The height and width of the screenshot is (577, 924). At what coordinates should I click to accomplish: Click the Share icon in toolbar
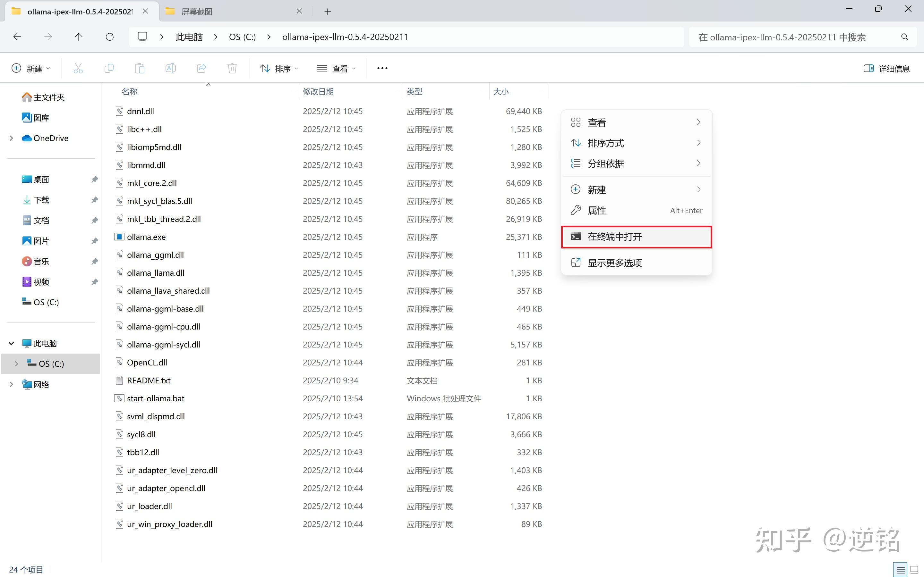point(201,68)
